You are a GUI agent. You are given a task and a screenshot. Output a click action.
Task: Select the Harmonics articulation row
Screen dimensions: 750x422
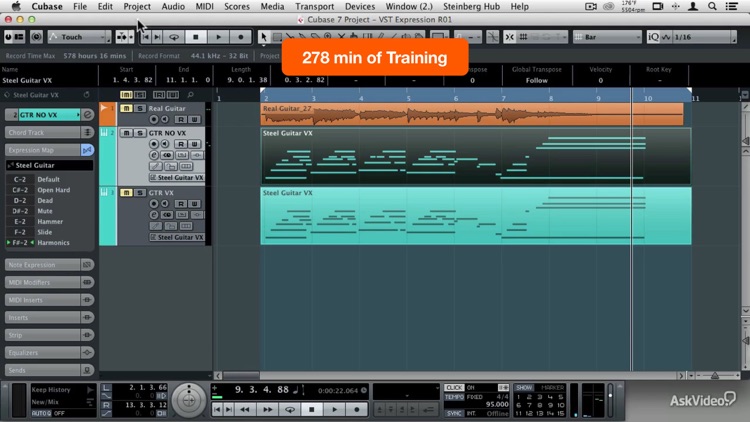[x=50, y=243]
